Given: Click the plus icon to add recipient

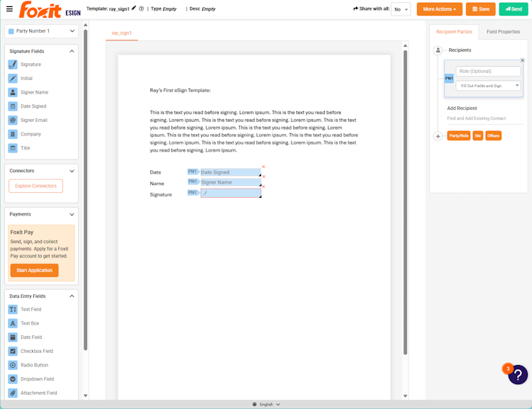Looking at the screenshot, I should [438, 136].
